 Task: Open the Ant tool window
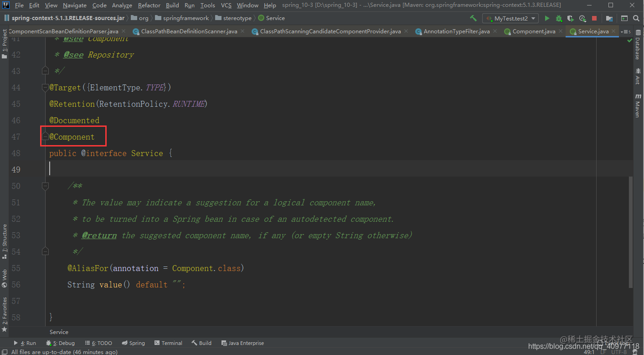point(638,76)
